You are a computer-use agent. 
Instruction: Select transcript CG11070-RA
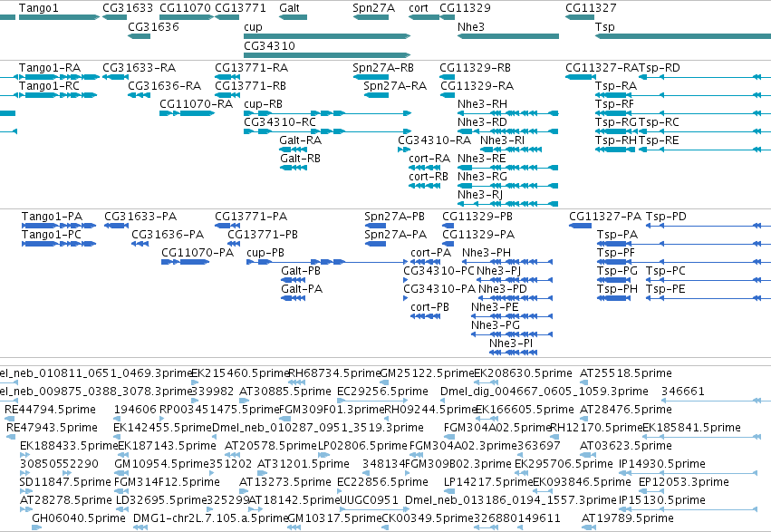pyautogui.click(x=196, y=104)
